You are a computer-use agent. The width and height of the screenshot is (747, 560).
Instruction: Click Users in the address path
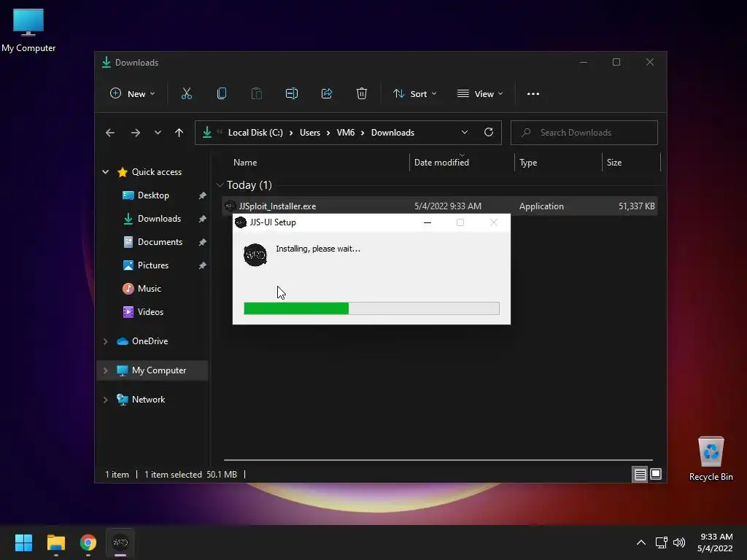click(x=309, y=133)
